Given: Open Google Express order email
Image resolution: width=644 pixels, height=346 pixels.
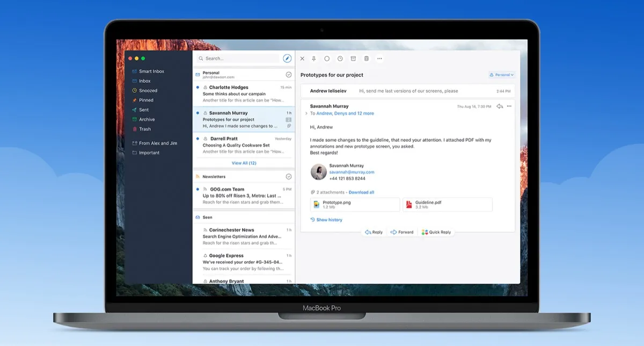Looking at the screenshot, I should tap(244, 262).
